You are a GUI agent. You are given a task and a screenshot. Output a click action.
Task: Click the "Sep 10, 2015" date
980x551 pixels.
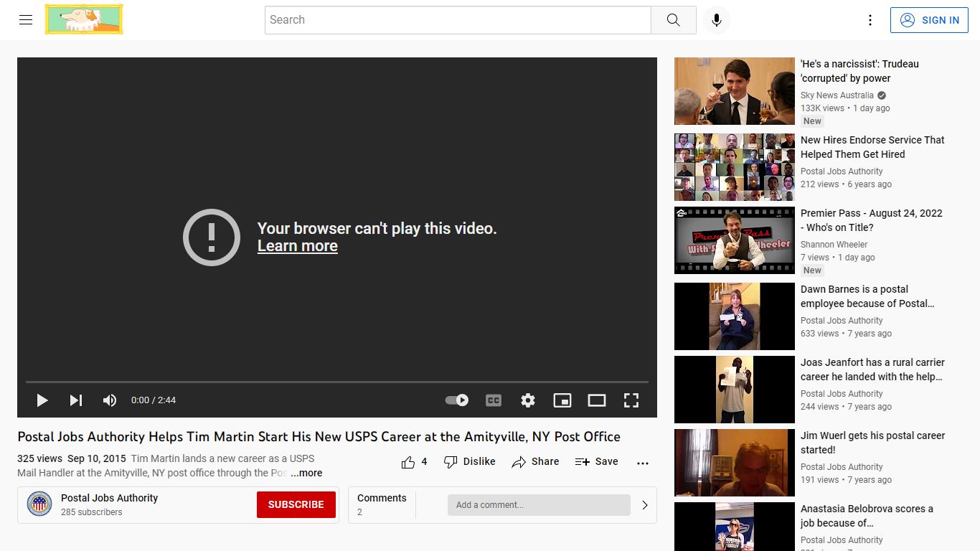(97, 458)
